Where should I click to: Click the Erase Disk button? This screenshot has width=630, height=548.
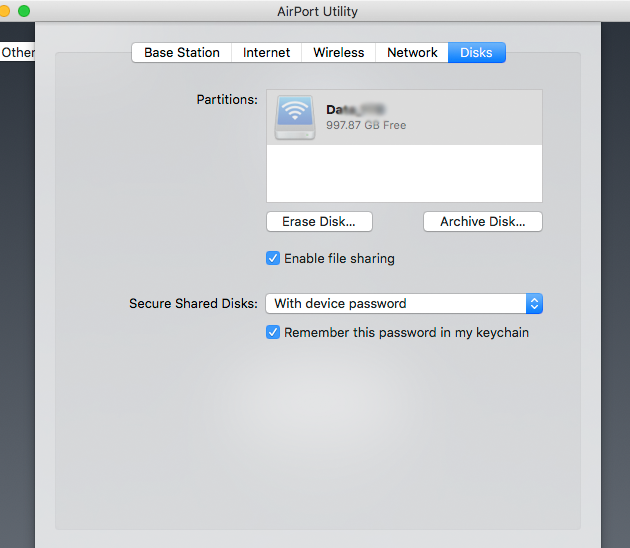point(319,221)
